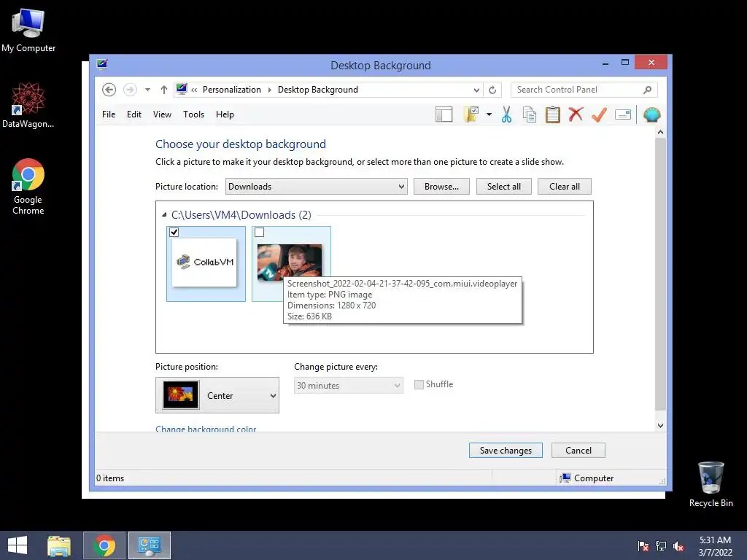Open the DataWagon desktop shortcut
The width and height of the screenshot is (747, 560).
pos(28,105)
